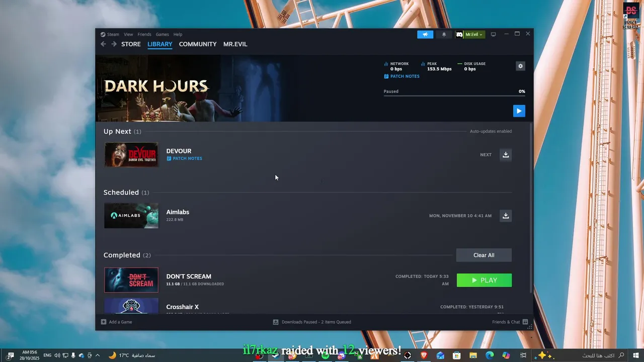
Task: Open the Downloads Paused status
Action: [x=312, y=322]
